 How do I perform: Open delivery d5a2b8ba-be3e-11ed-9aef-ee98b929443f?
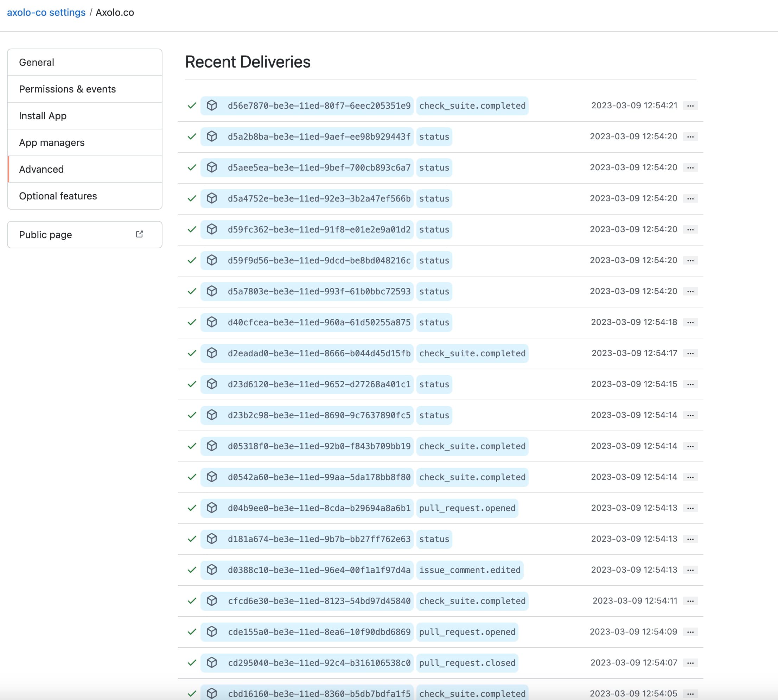pyautogui.click(x=319, y=137)
